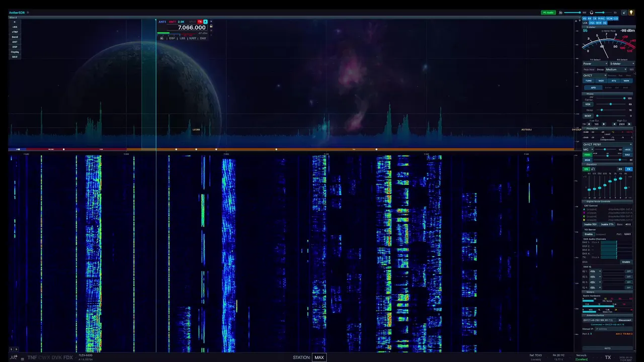Increase the High Cut with right arrow
The height and width of the screenshot is (362, 644).
(x=629, y=124)
